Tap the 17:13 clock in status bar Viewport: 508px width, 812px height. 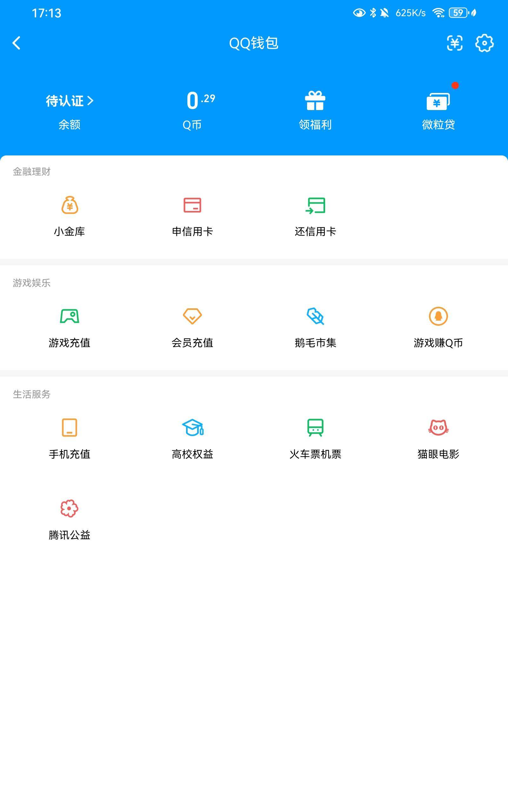(x=46, y=13)
